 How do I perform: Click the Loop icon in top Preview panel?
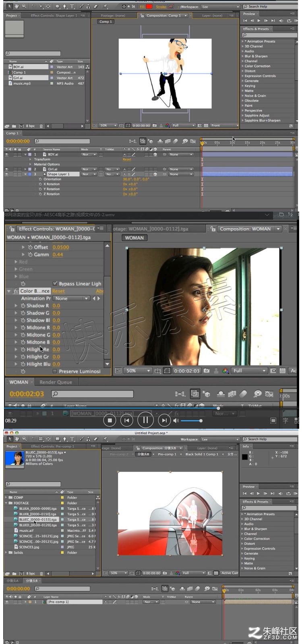tap(288, 21)
